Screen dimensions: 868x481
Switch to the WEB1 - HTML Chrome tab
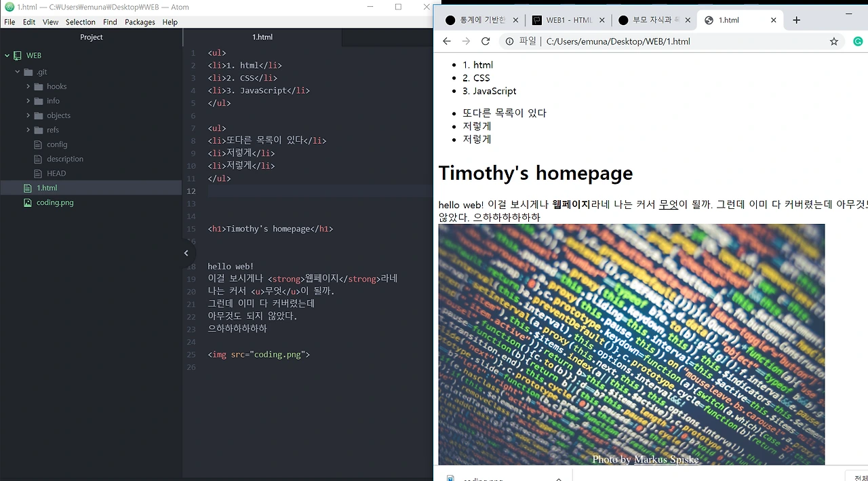[568, 20]
